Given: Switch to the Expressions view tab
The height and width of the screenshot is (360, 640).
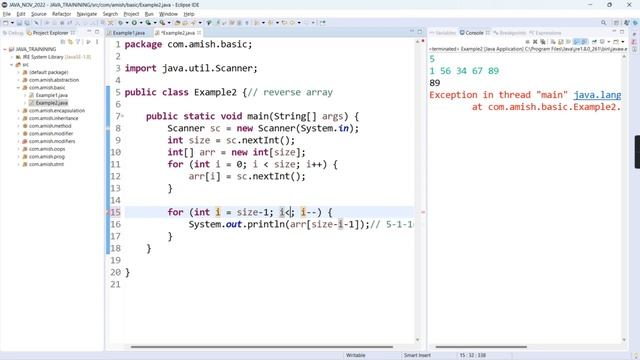Looking at the screenshot, I should tap(545, 33).
